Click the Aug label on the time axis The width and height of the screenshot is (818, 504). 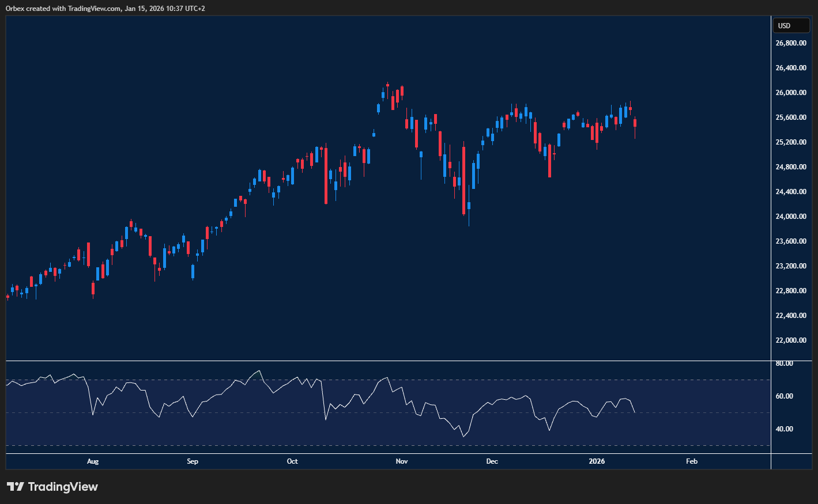(x=93, y=461)
